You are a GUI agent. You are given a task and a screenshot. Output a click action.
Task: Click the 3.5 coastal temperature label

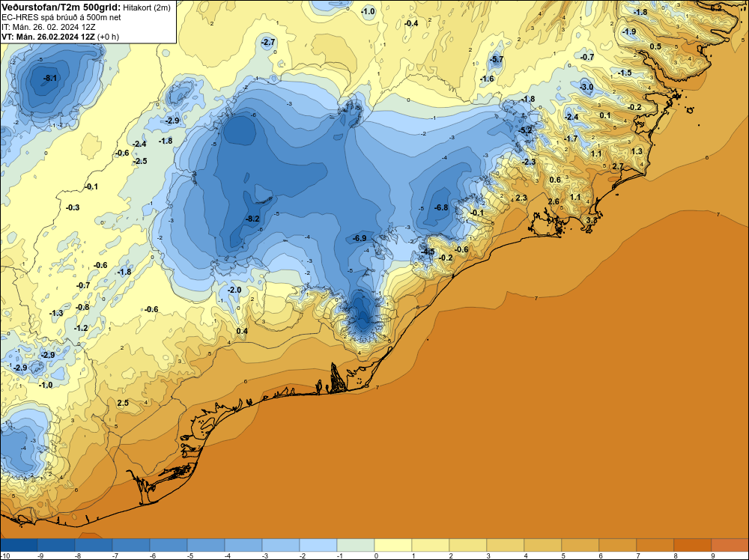pyautogui.click(x=592, y=220)
